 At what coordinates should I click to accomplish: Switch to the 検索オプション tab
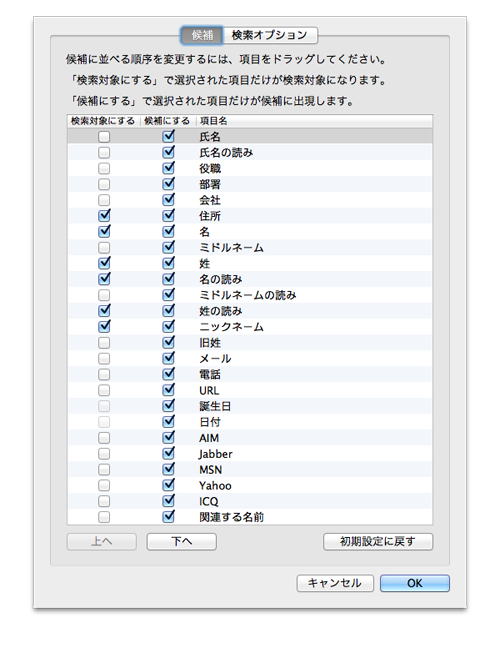(x=270, y=35)
